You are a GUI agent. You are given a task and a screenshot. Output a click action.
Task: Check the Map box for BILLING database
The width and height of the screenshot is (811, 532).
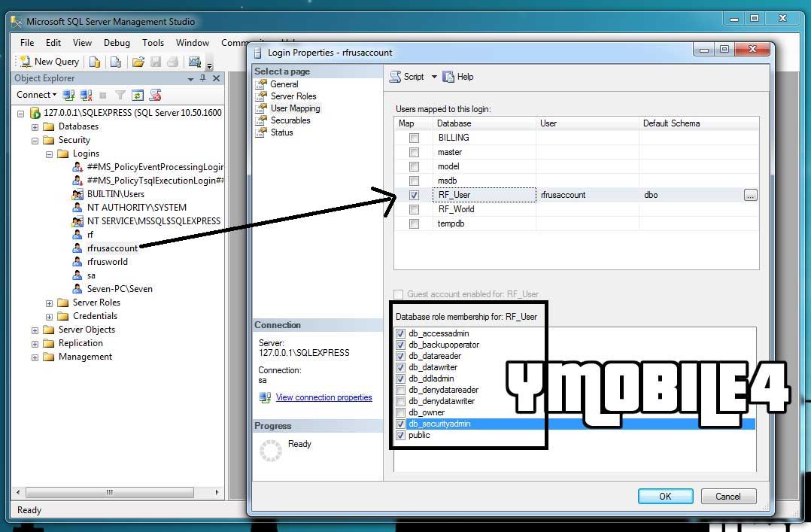[x=414, y=138]
